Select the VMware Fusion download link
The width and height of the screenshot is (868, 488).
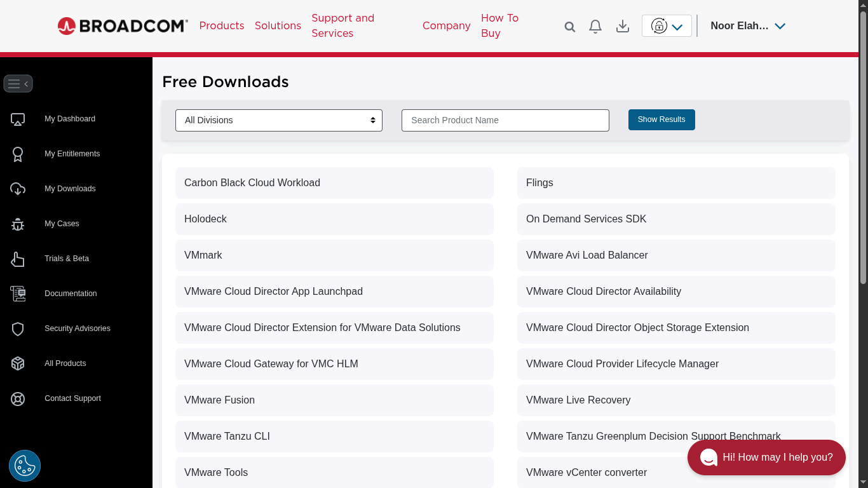(x=219, y=400)
